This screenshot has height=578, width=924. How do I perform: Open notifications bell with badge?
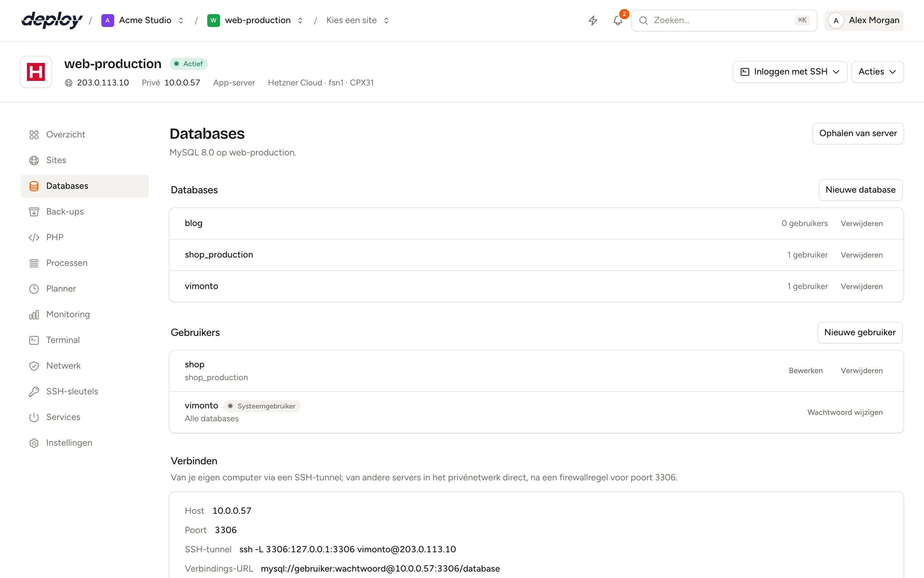coord(618,20)
